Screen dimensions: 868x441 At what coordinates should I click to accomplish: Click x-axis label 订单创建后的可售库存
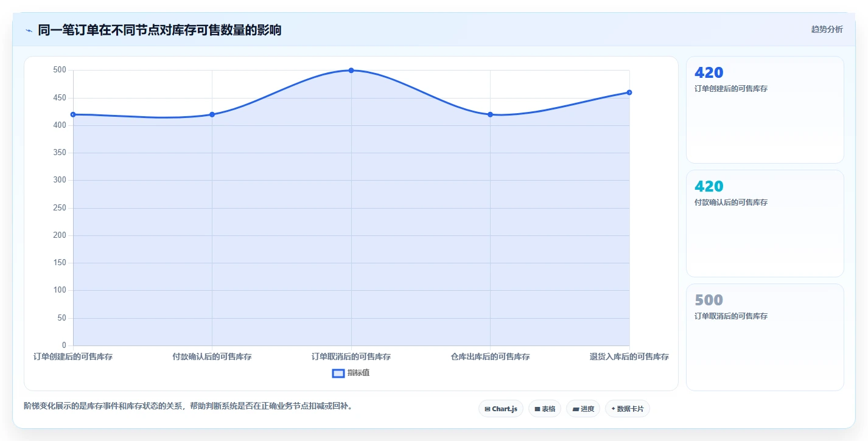click(x=73, y=357)
